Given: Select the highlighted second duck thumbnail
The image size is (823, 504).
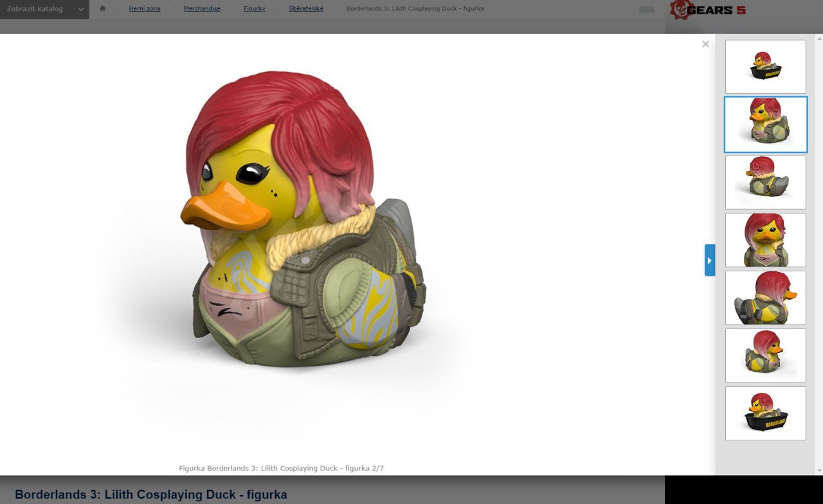Looking at the screenshot, I should 765,125.
